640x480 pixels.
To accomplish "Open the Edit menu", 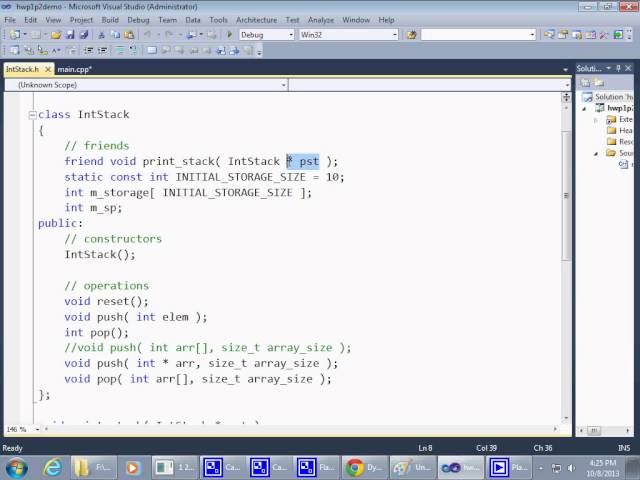I will (x=30, y=20).
